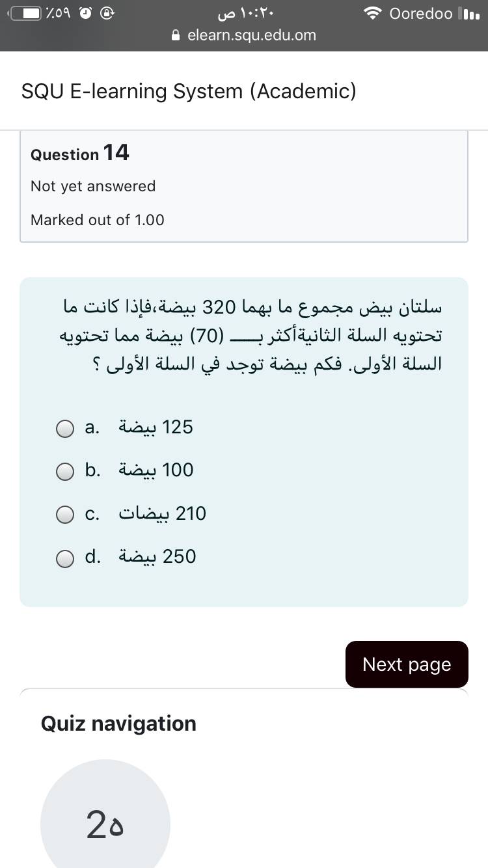Click the Quiz navigation heading
Image resolution: width=488 pixels, height=868 pixels.
click(118, 724)
